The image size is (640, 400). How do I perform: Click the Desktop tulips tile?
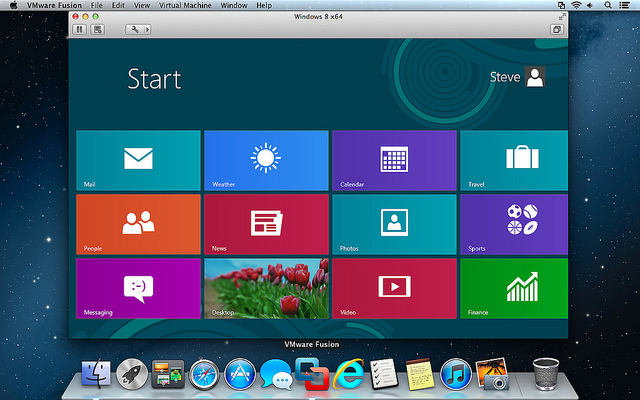(x=266, y=288)
